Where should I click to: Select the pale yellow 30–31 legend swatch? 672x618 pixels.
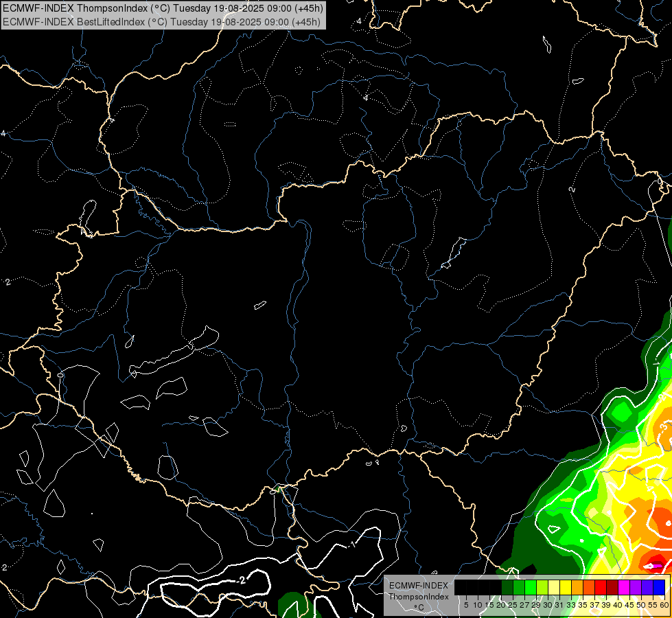coord(554,587)
